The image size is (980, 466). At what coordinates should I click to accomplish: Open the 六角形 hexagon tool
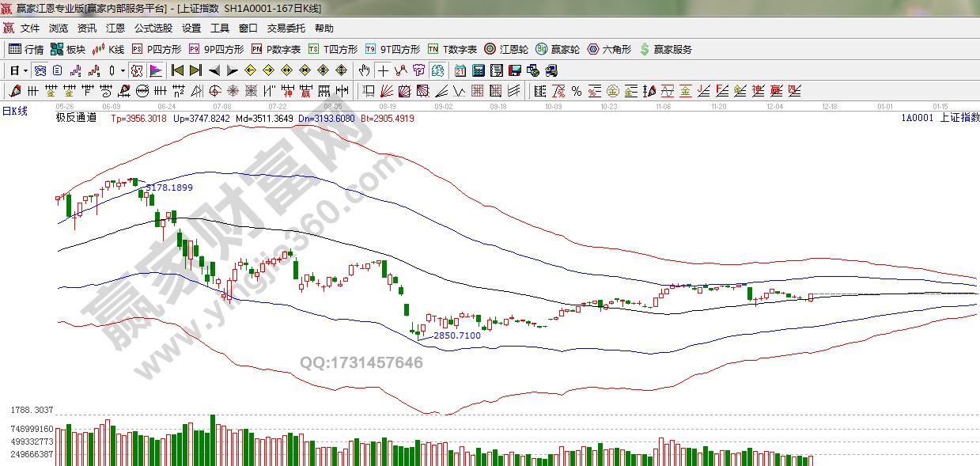[609, 49]
